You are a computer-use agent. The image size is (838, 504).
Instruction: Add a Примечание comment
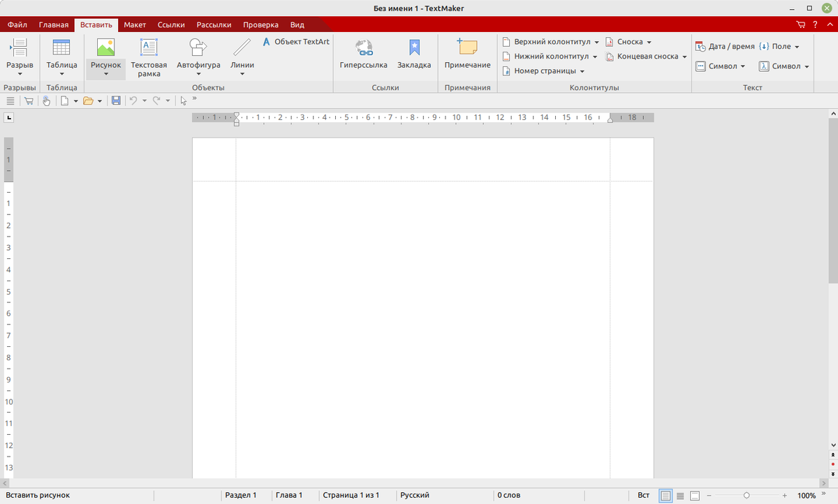467,54
